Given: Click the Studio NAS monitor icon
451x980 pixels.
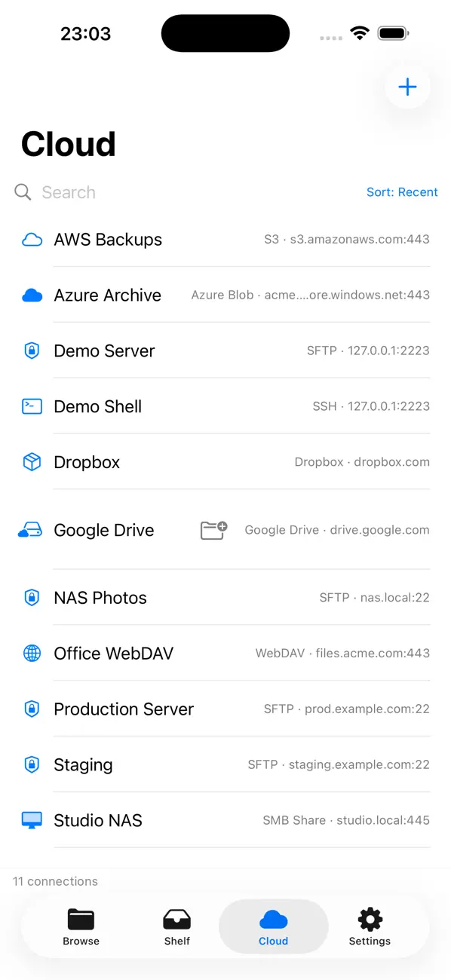Looking at the screenshot, I should coord(32,821).
